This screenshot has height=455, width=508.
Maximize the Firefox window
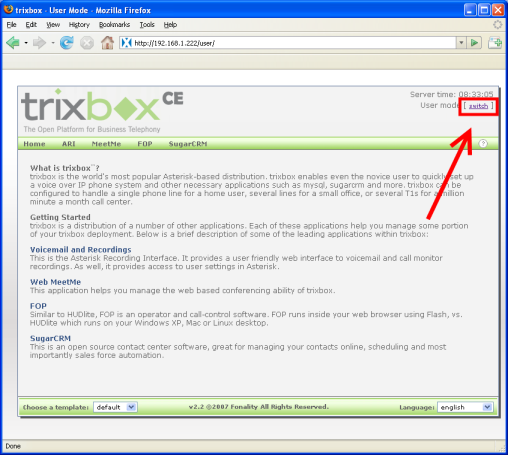(x=484, y=10)
